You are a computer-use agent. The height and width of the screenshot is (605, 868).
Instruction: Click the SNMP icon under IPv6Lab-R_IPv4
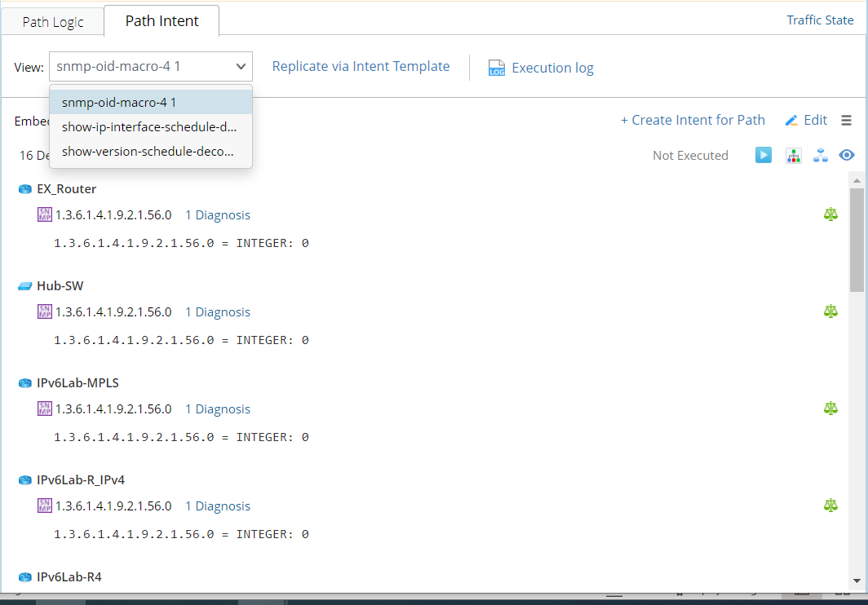[44, 506]
